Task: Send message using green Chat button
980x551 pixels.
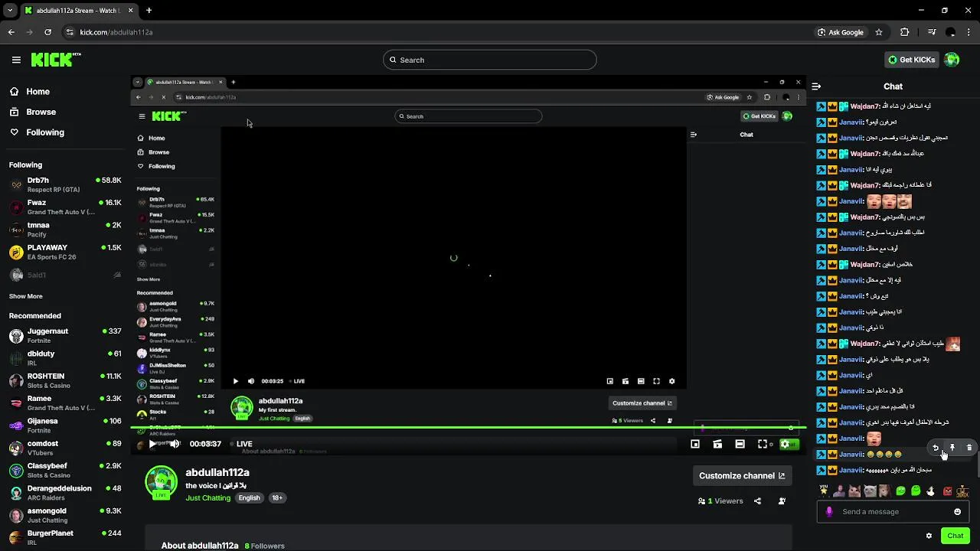Action: (955, 536)
